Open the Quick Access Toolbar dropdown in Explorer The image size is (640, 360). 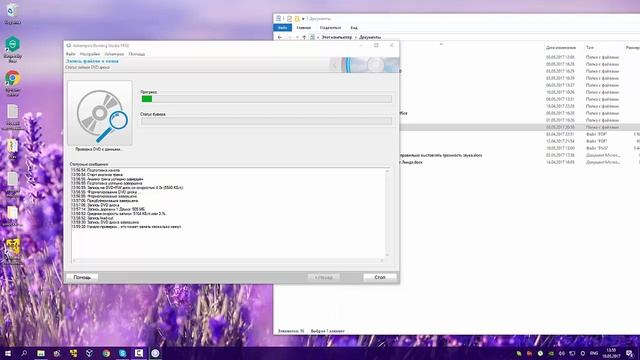click(x=303, y=19)
